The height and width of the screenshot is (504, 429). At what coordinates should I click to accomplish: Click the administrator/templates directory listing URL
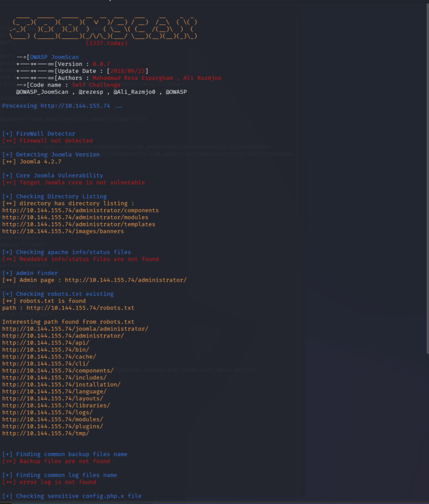pos(79,224)
